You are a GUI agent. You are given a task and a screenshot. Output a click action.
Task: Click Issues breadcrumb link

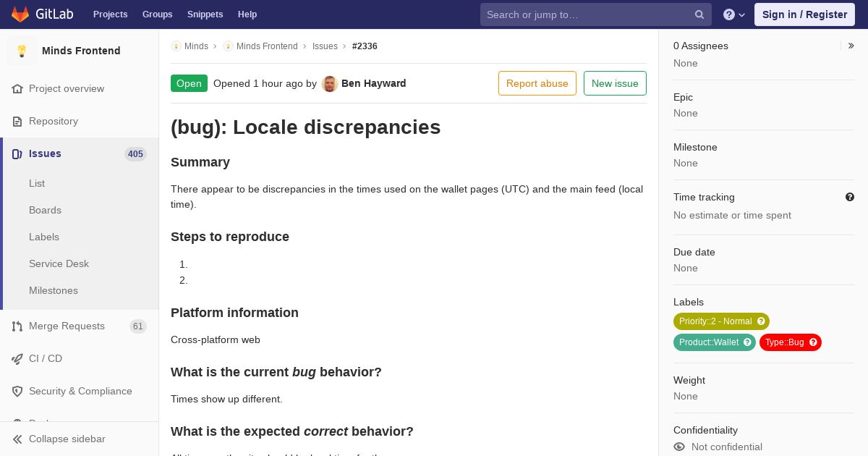(x=325, y=46)
